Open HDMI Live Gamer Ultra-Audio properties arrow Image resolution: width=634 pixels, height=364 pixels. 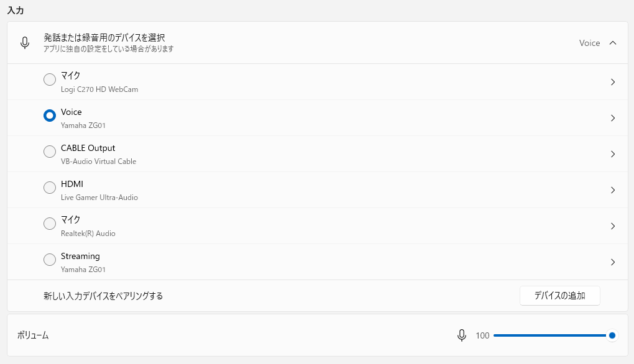pyautogui.click(x=613, y=190)
